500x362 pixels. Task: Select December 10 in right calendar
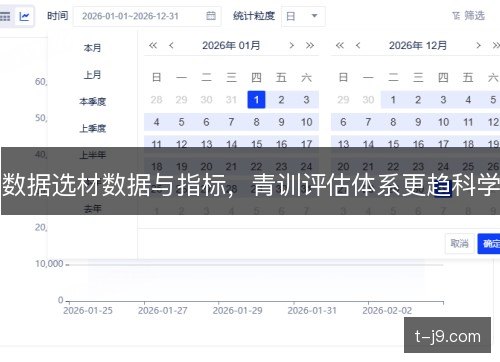(443, 122)
